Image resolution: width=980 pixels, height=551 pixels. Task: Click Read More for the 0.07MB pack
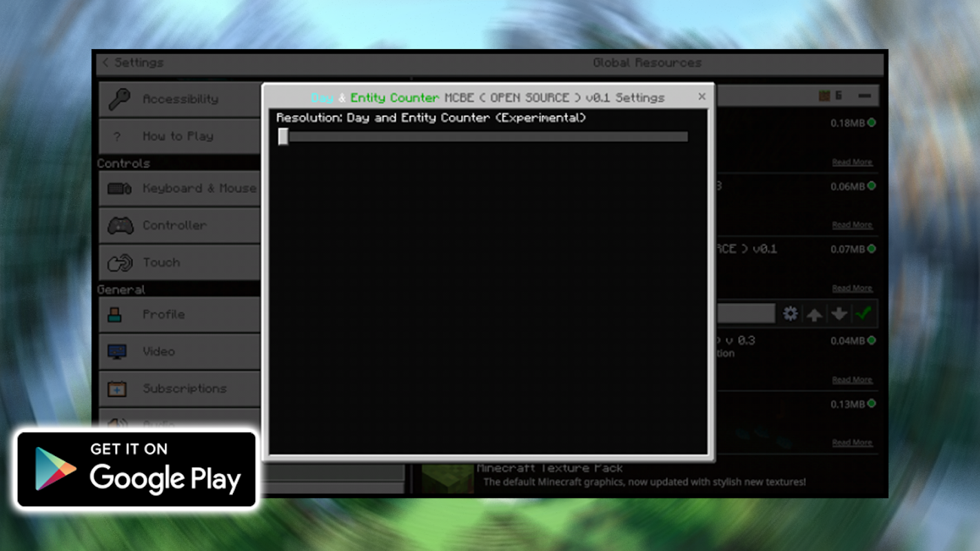(x=852, y=289)
